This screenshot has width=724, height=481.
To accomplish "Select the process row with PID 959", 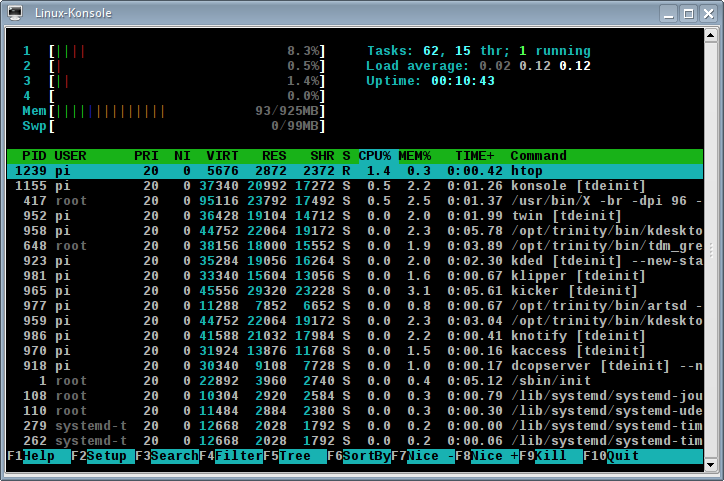I will coord(355,321).
